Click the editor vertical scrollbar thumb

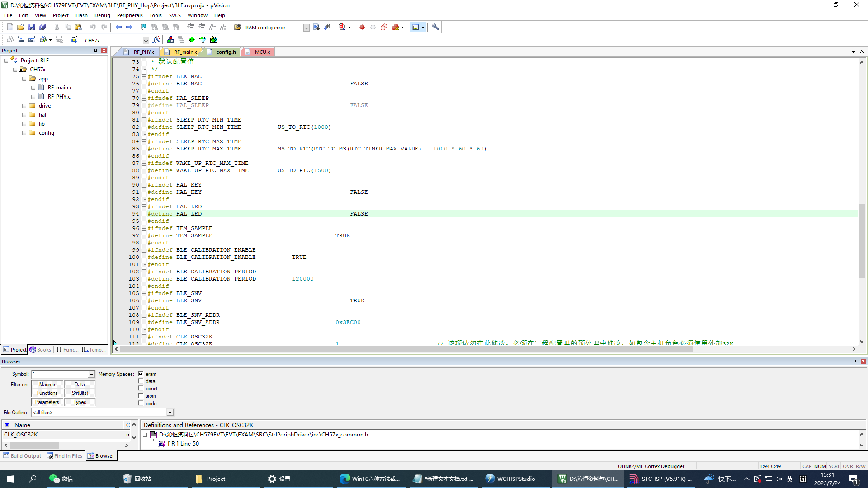tap(862, 241)
